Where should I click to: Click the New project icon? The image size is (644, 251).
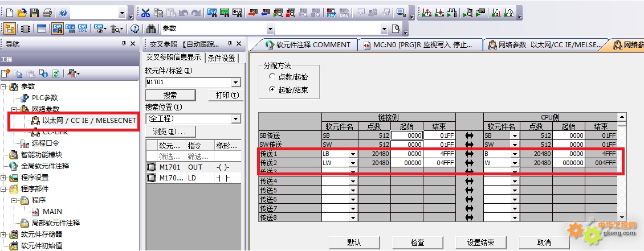click(x=10, y=13)
